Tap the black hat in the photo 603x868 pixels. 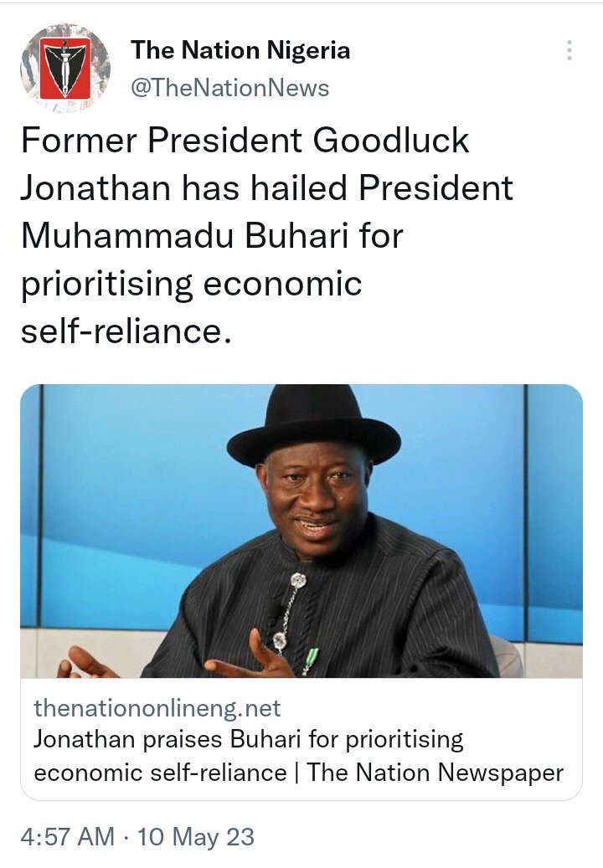coord(313,427)
